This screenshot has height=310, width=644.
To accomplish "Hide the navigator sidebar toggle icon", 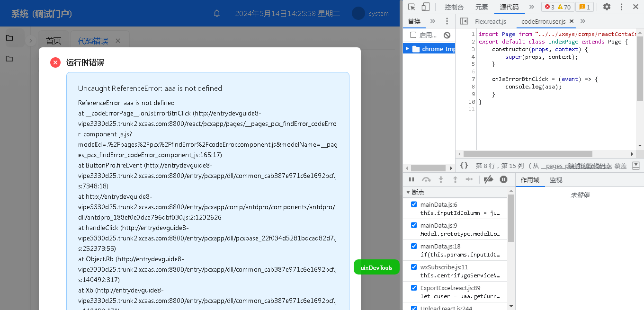I will coord(464,21).
